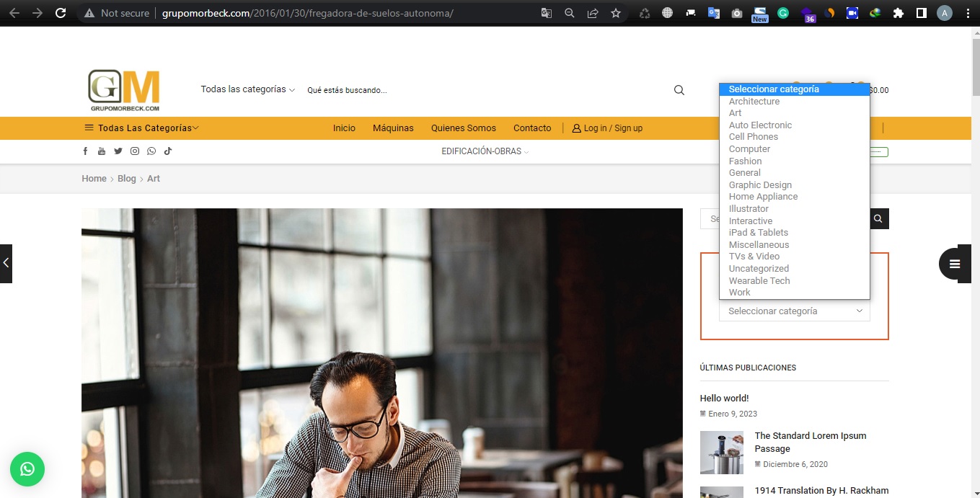
Task: Select Uncategorized from category list
Action: (795, 269)
